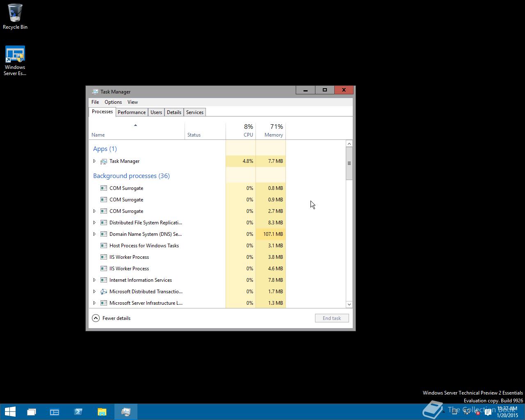
Task: Click the 107.1 MB memory cell for DNS
Action: pos(271,234)
